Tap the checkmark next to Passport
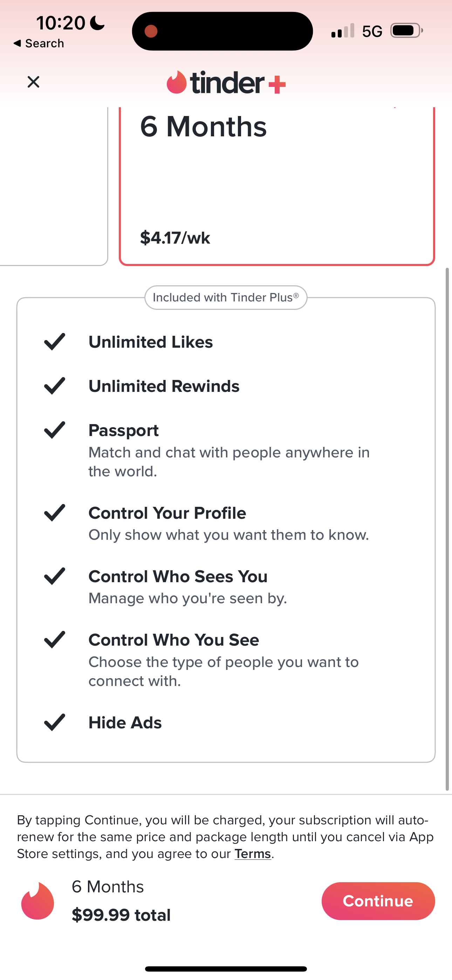452x980 pixels. 54,430
